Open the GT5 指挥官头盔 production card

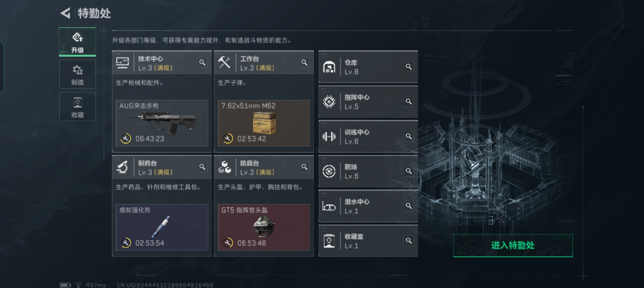tap(264, 227)
